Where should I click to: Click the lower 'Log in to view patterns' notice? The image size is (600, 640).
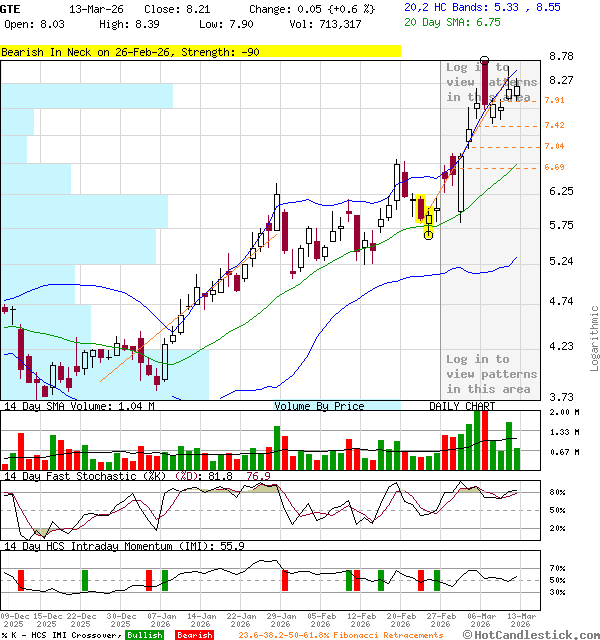pos(491,374)
